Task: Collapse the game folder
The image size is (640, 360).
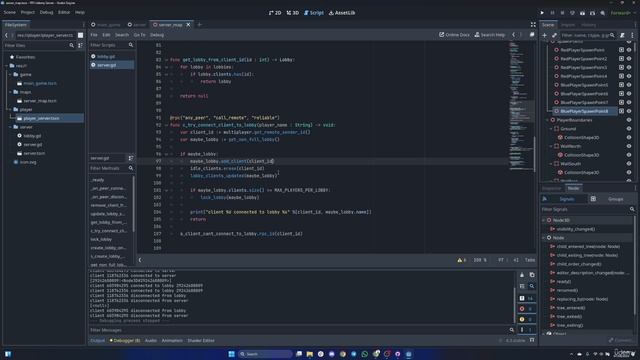Action: [10, 75]
